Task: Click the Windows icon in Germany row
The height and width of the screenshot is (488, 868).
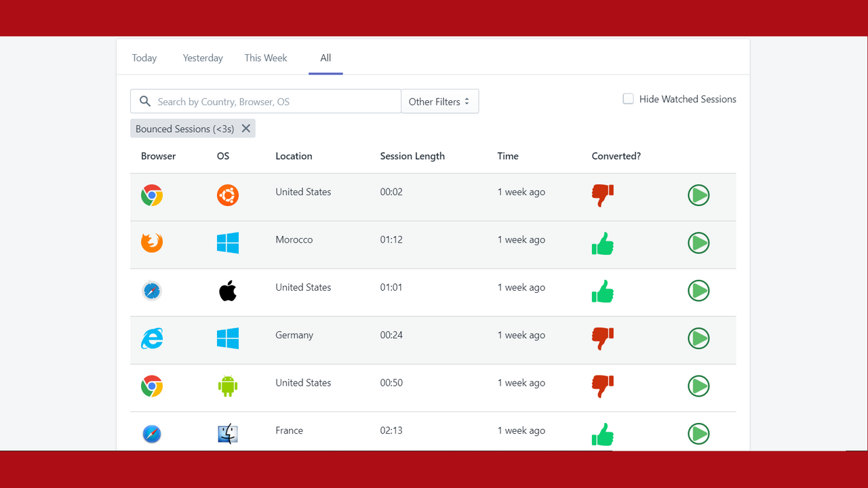Action: coord(228,338)
